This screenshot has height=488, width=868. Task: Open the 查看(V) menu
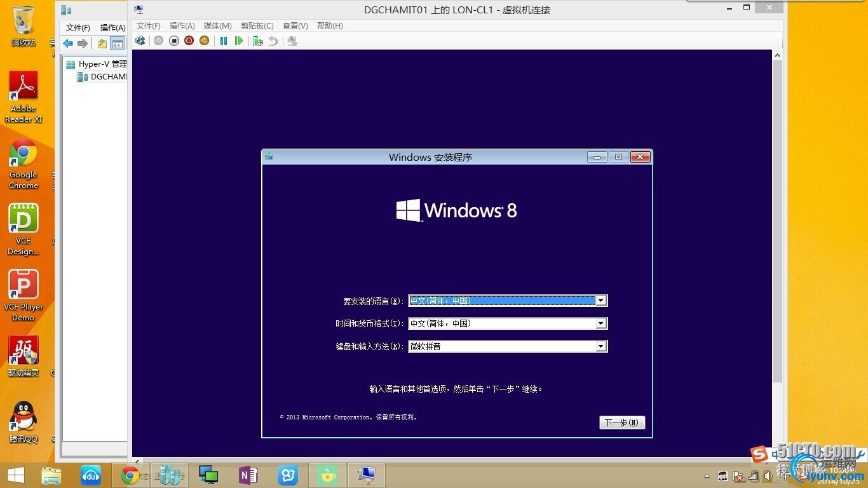tap(295, 26)
